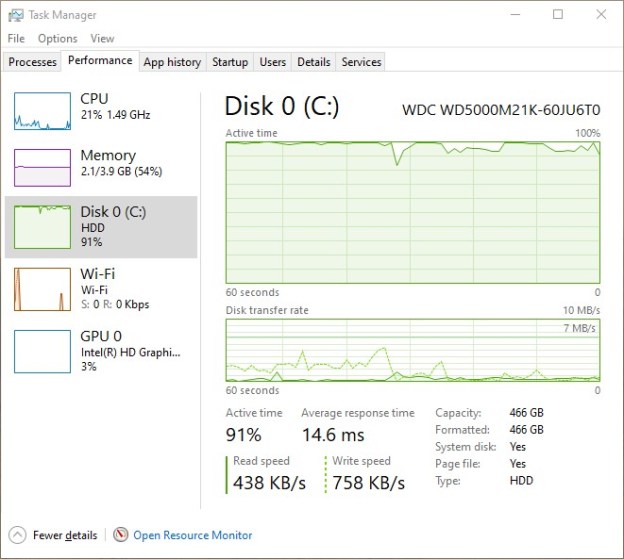Viewport: 624px width, 559px height.
Task: Select the Memory graph thumbnail
Action: coord(42,168)
